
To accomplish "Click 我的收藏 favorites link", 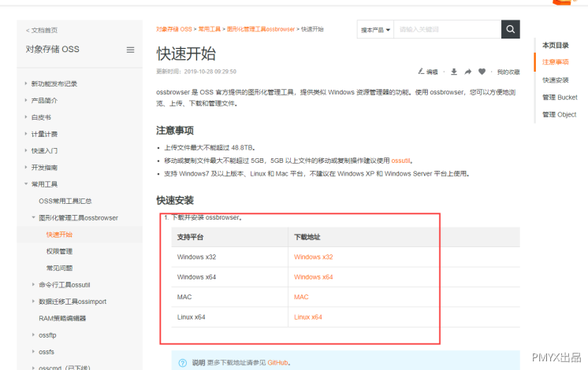I will [x=508, y=72].
